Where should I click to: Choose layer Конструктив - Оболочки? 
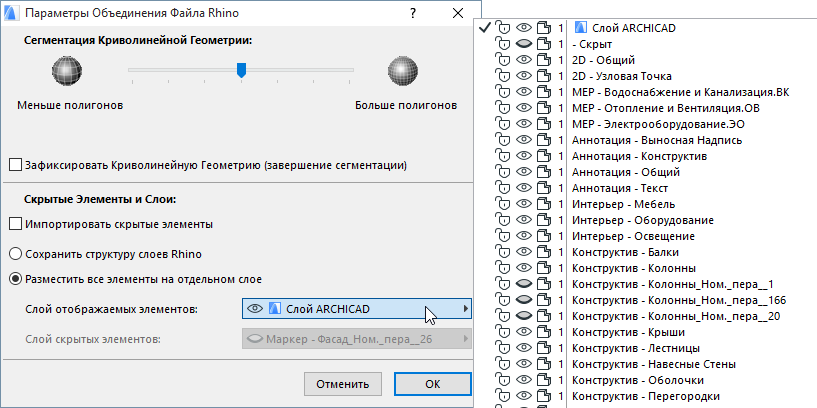pyautogui.click(x=638, y=380)
